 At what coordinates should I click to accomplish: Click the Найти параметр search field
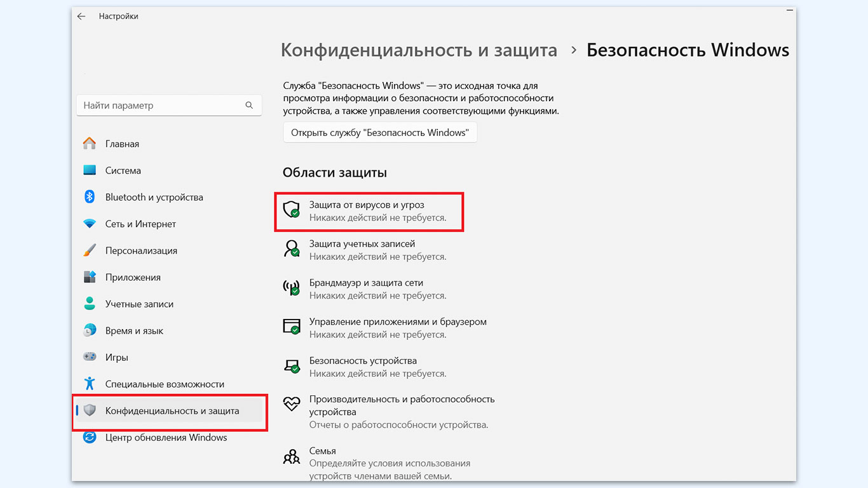[x=168, y=105]
